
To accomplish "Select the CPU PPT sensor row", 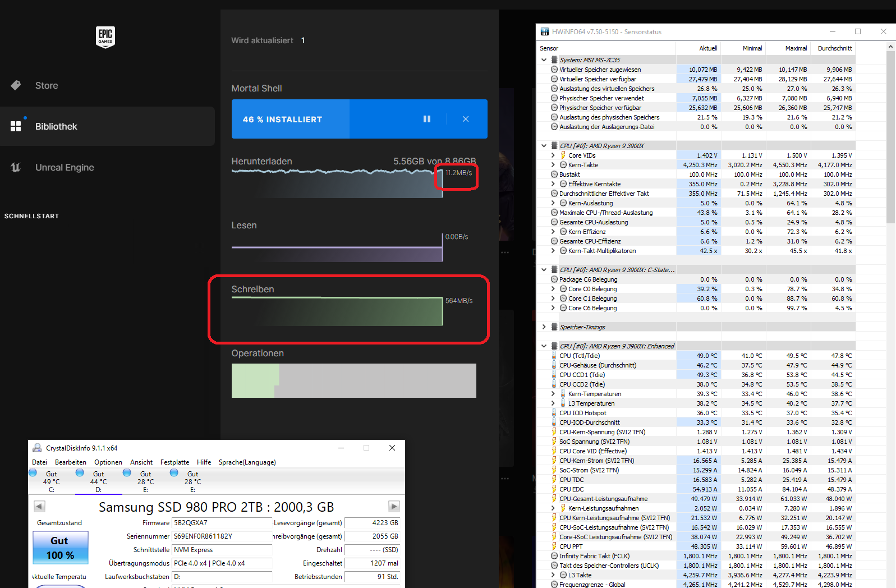I will tap(696, 546).
